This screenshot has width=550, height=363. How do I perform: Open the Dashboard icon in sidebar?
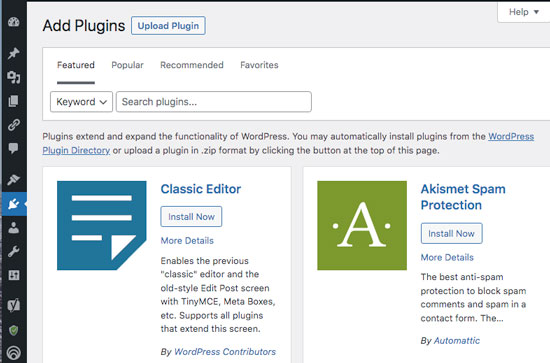pos(14,22)
